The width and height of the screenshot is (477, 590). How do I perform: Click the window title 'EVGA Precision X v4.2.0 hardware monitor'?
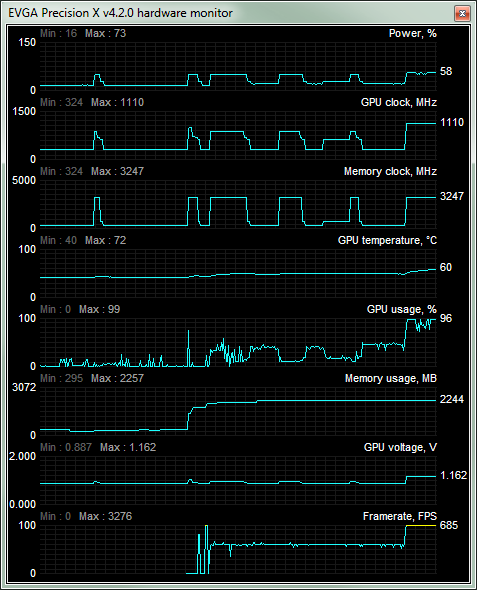(120, 13)
